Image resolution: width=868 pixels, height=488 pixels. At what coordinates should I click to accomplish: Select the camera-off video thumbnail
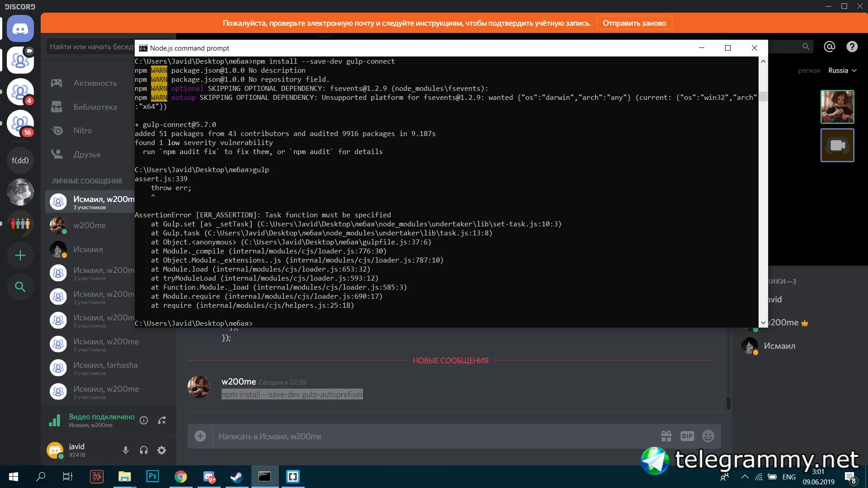[x=837, y=145]
